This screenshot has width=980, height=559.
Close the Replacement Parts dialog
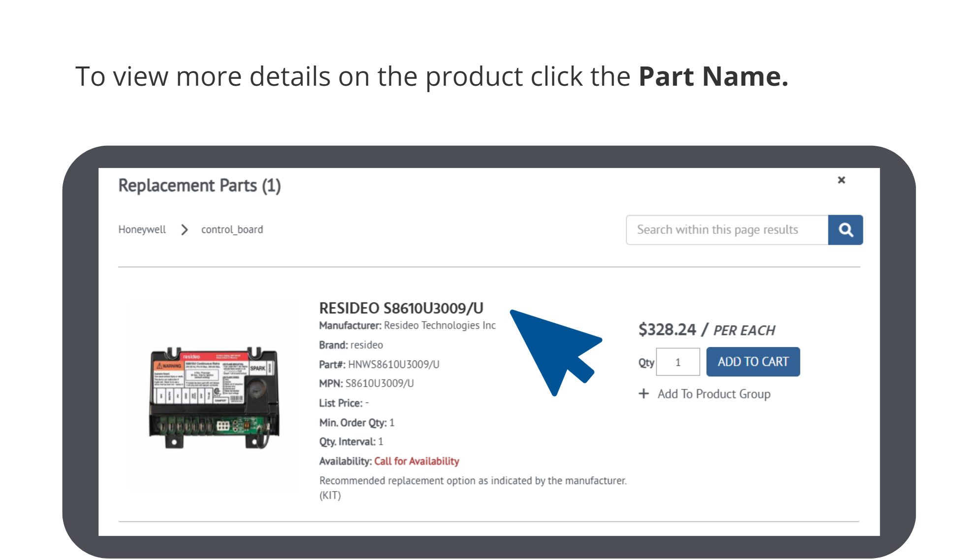(841, 180)
